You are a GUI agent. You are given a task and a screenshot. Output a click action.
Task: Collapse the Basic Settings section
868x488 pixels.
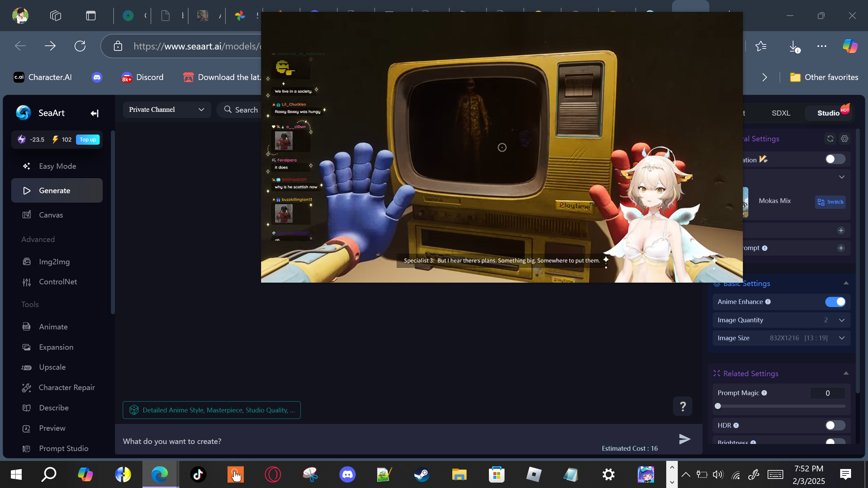tap(846, 283)
